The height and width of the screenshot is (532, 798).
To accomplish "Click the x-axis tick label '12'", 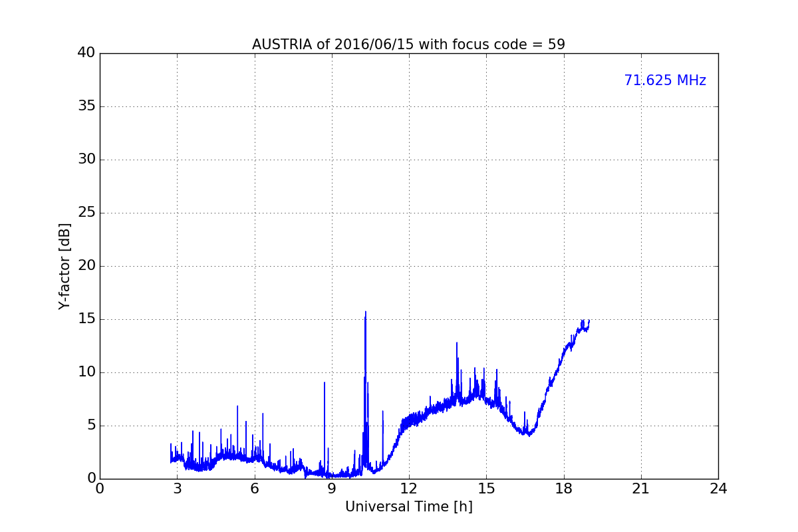I will pos(409,489).
